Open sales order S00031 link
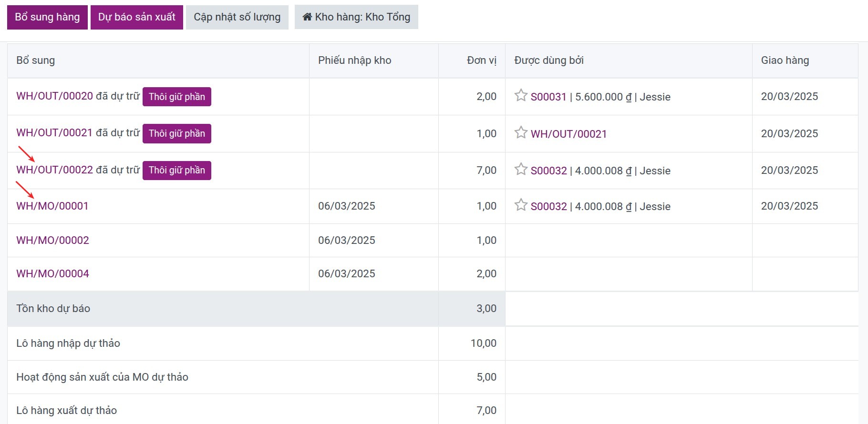The image size is (868, 424). [x=548, y=97]
